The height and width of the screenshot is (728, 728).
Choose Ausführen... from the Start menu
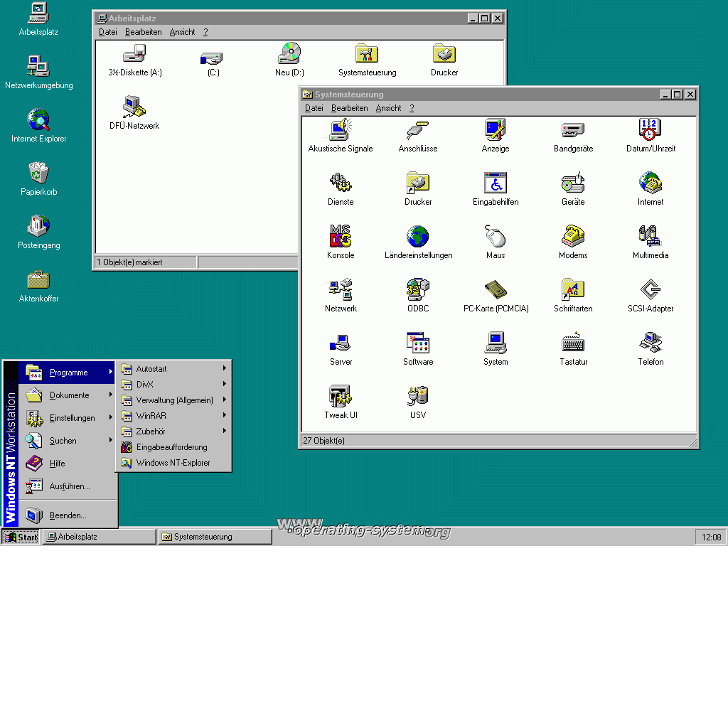69,486
